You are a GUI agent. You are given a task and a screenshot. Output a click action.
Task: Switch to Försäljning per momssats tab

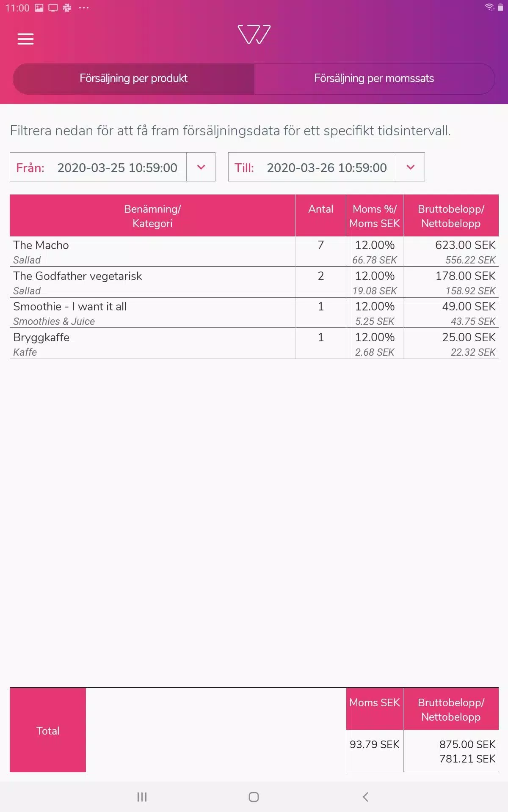(374, 78)
